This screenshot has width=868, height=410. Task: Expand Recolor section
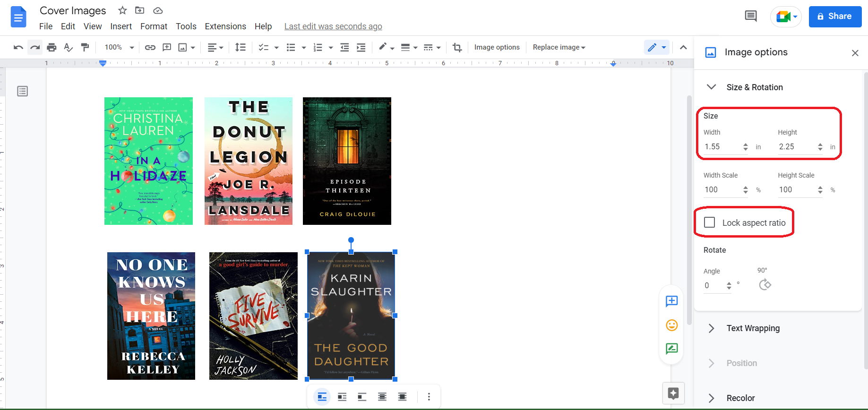(711, 398)
